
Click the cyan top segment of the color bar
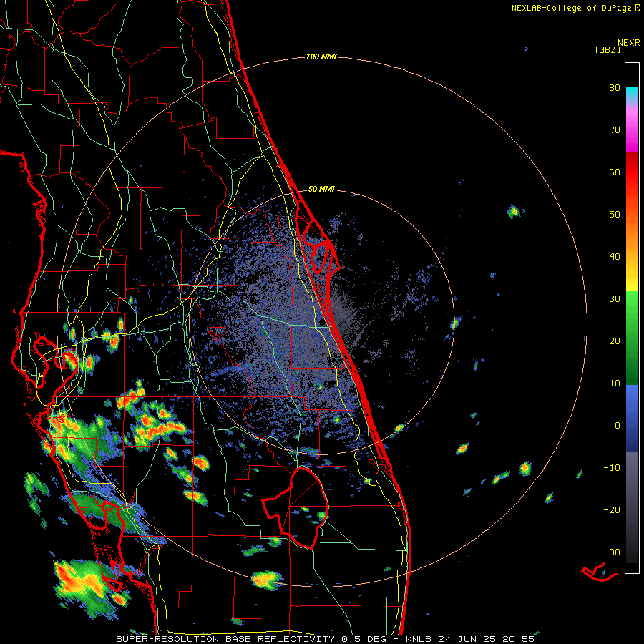coord(632,94)
